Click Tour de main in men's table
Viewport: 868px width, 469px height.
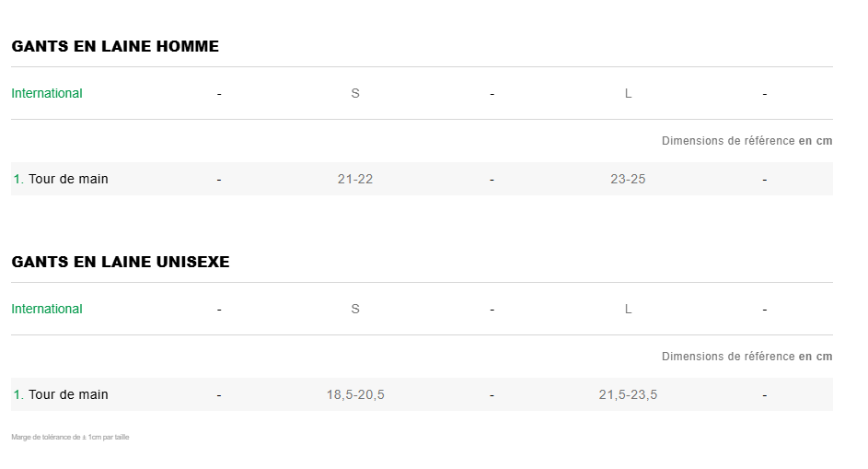tap(68, 179)
